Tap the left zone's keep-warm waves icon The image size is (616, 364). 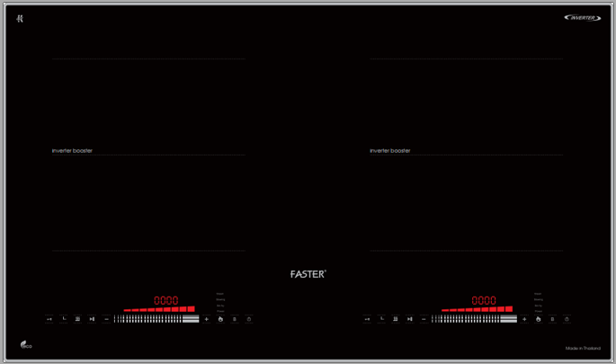(77, 319)
